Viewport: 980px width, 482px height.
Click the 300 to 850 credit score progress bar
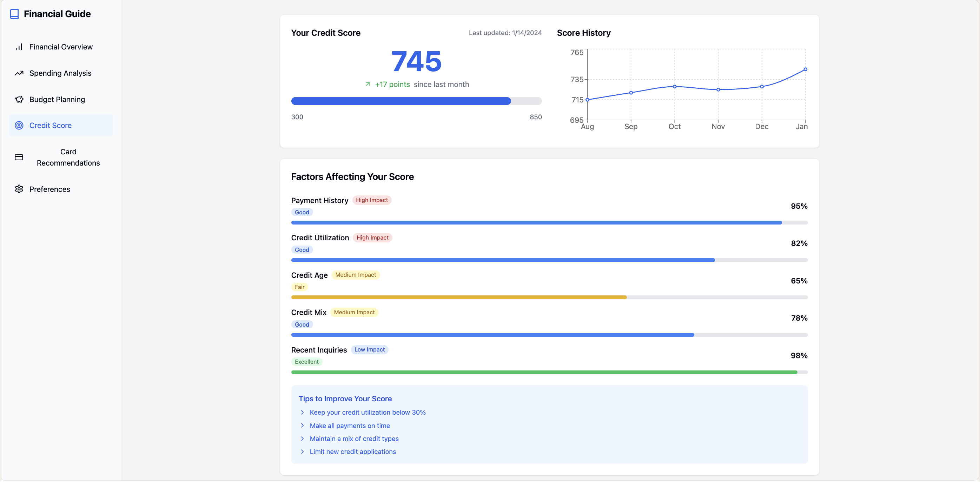pos(416,101)
